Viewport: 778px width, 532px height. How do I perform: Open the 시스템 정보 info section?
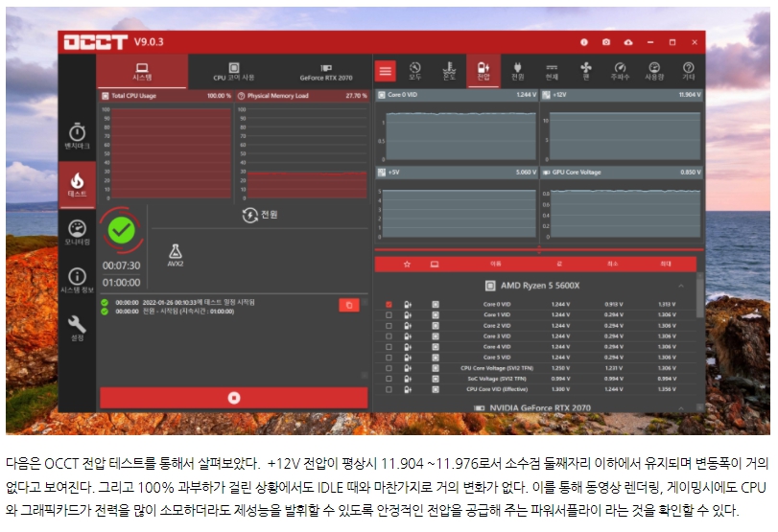pos(77,280)
